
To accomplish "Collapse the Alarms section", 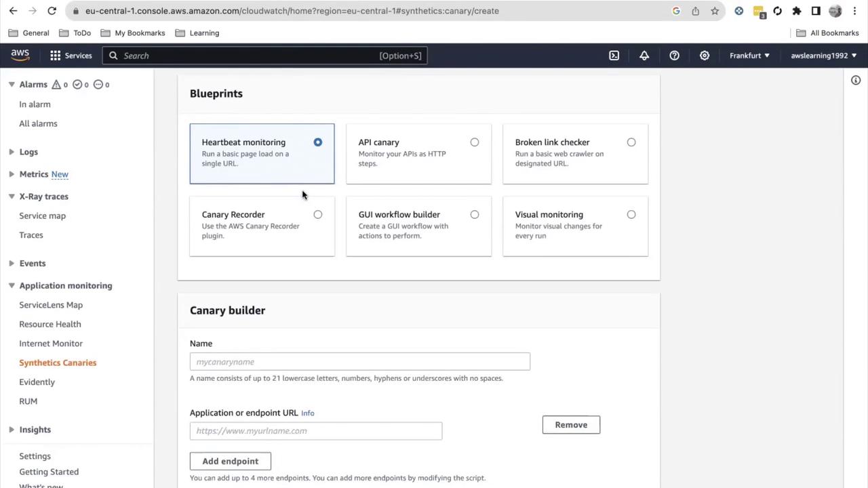I will tap(12, 85).
